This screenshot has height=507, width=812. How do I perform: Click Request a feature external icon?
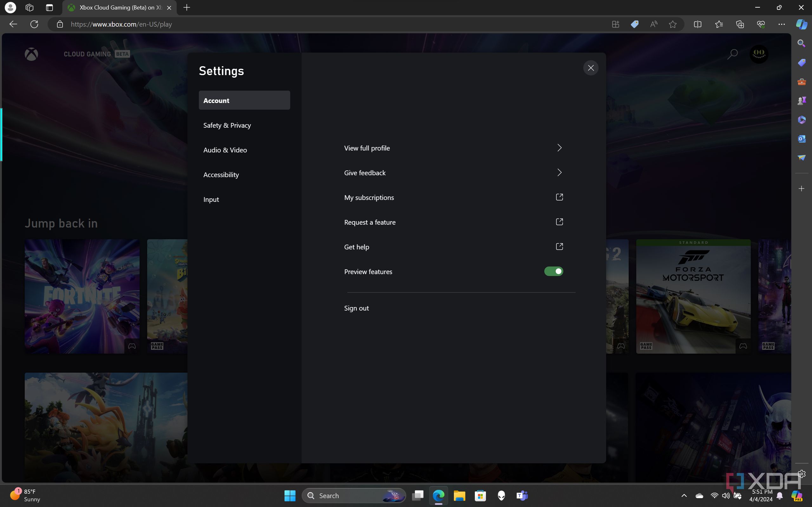[559, 222]
